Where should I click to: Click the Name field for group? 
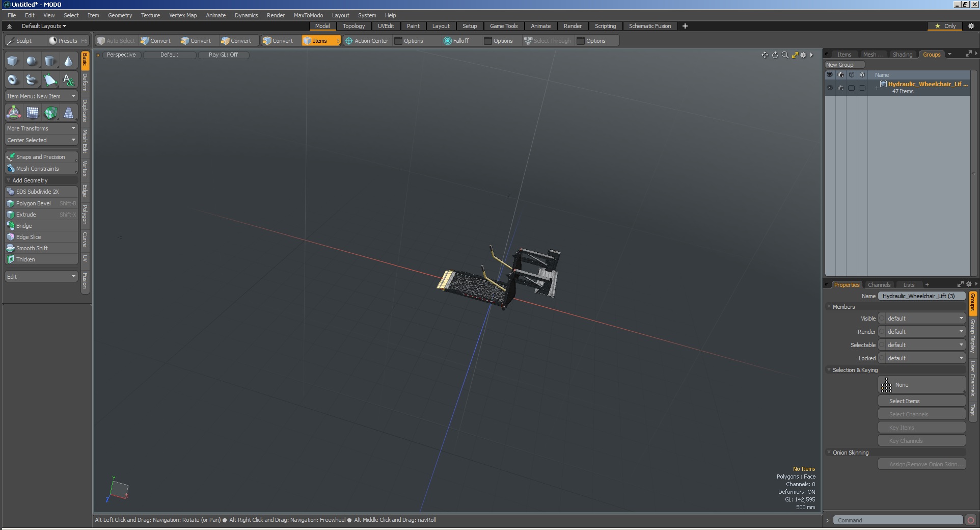922,296
